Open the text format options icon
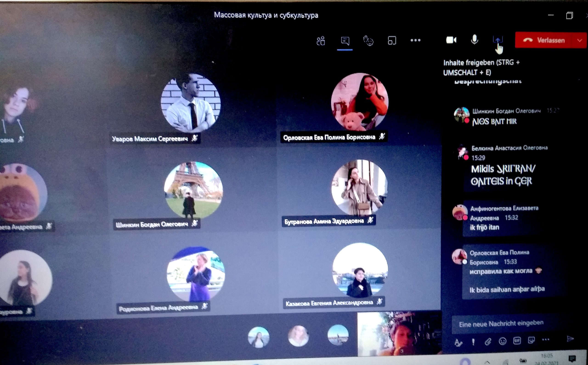 458,342
